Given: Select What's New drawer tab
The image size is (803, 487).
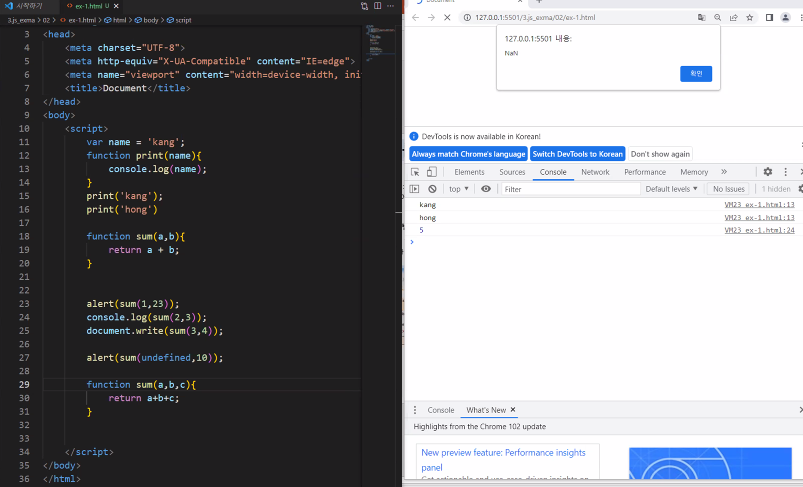Looking at the screenshot, I should click(486, 410).
